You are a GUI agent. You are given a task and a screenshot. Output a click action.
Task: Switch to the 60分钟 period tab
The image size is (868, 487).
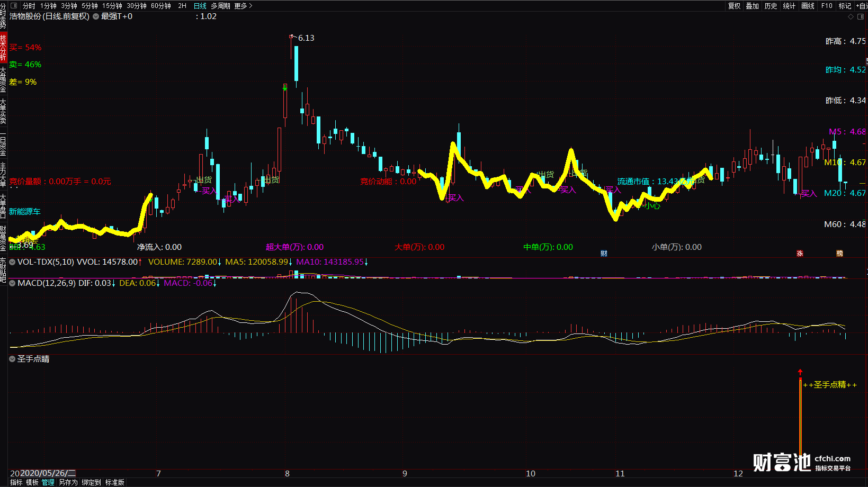tap(161, 6)
